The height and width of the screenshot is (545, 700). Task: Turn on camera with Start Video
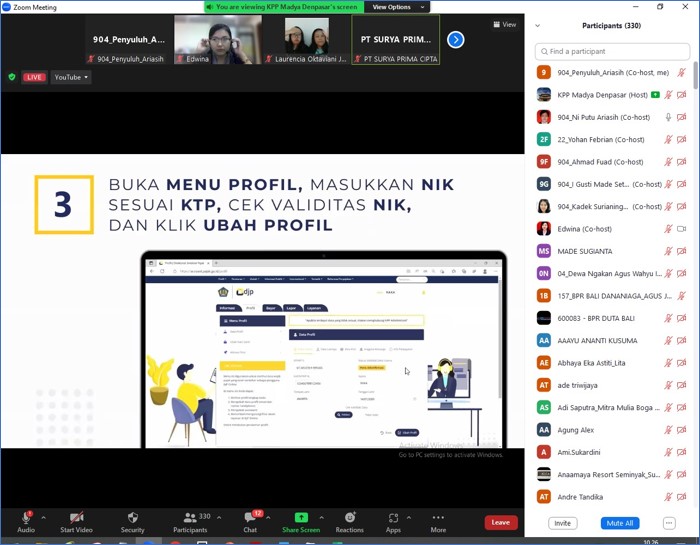(76, 518)
